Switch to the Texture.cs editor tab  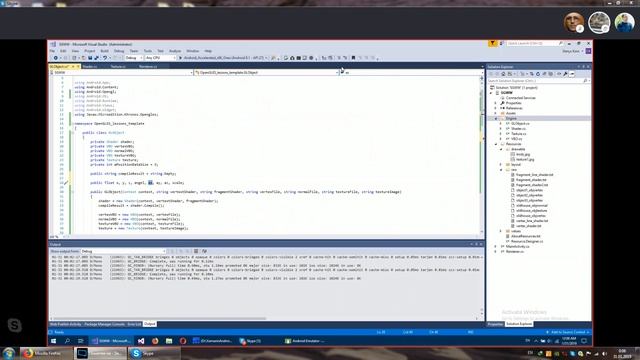pos(118,67)
